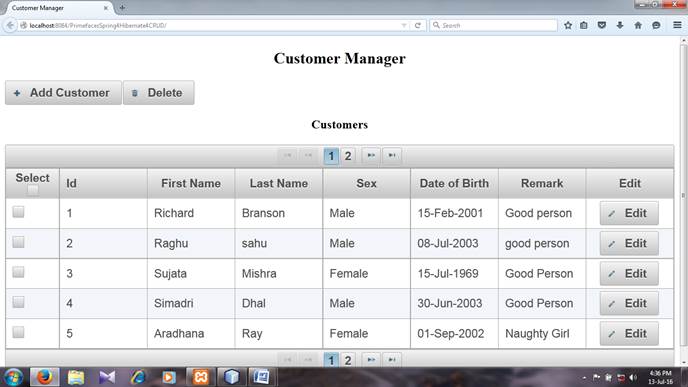Edit the Sujata Mishra record
Viewport: 688px width, 387px height.
click(x=629, y=274)
